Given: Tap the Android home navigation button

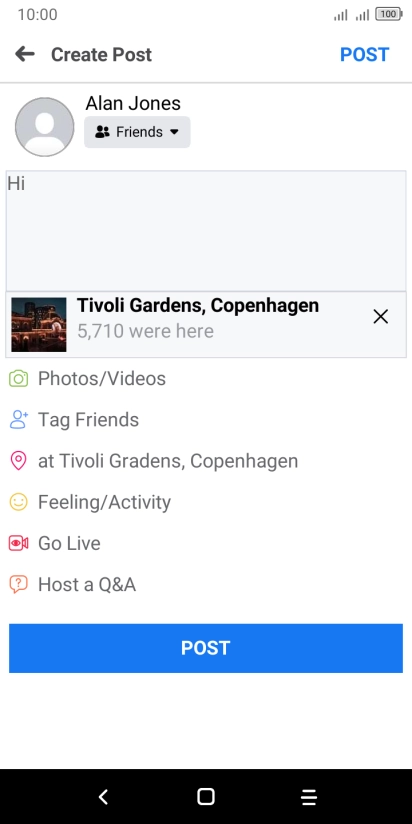Looking at the screenshot, I should coord(206,797).
